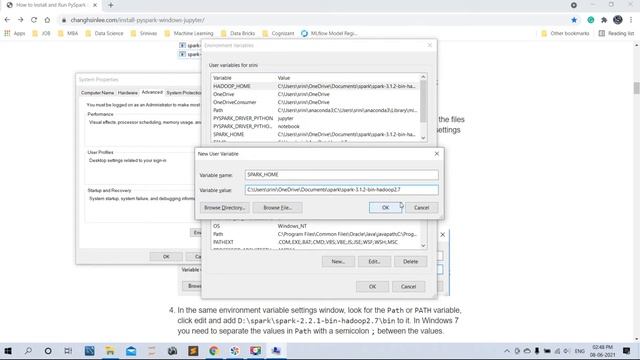This screenshot has height=360, width=640.
Task: Select the PYSPARK_DRIVER_PYTHON jupyter row
Action: pos(315,118)
